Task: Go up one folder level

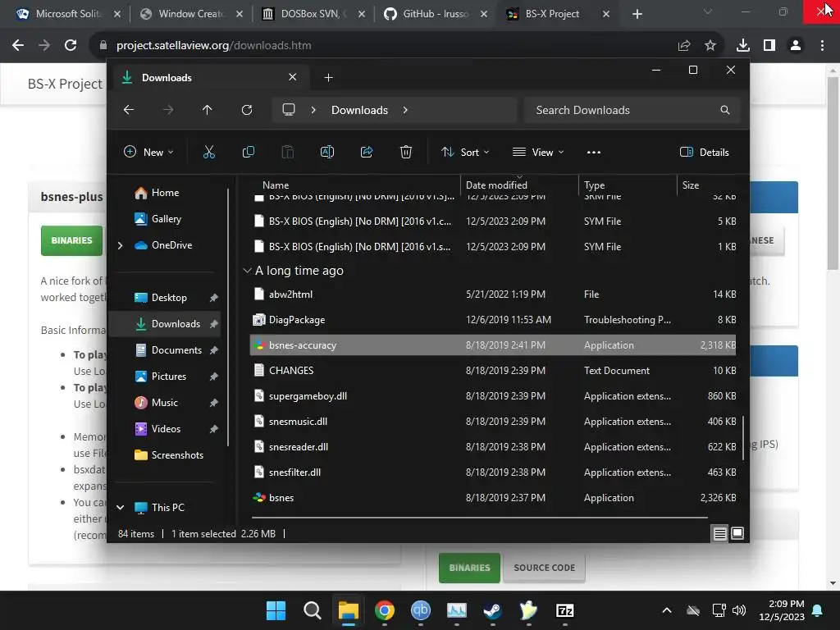Action: click(x=208, y=110)
